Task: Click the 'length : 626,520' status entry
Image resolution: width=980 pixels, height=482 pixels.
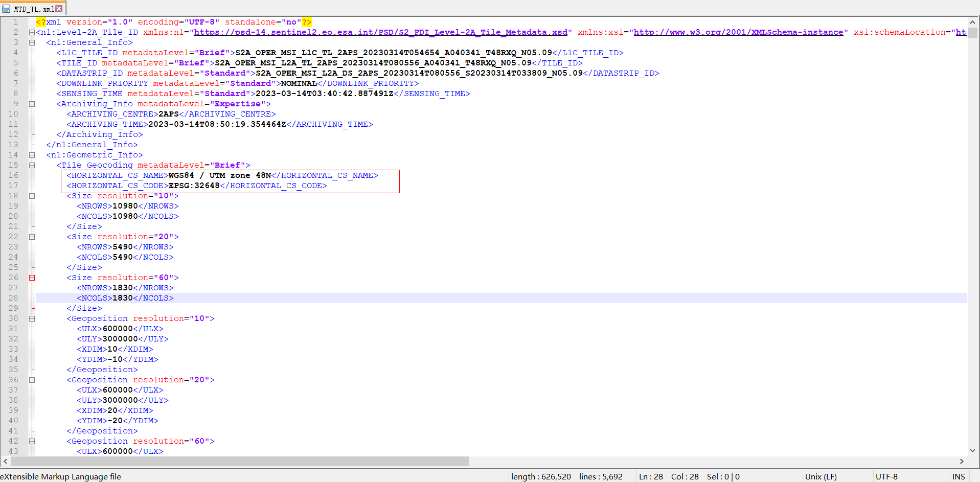Action: pyautogui.click(x=541, y=476)
